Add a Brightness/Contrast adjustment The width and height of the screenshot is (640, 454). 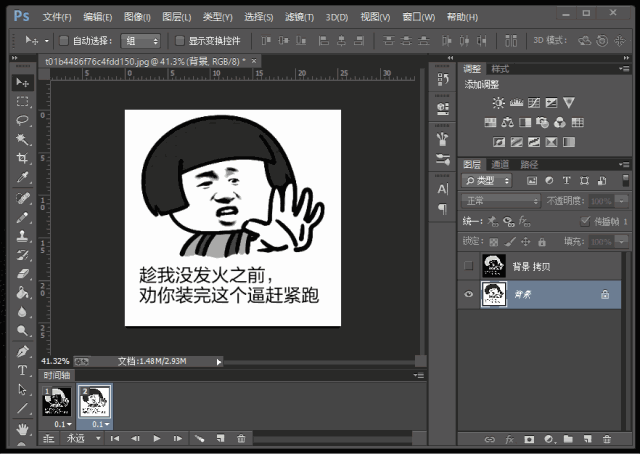[498, 102]
